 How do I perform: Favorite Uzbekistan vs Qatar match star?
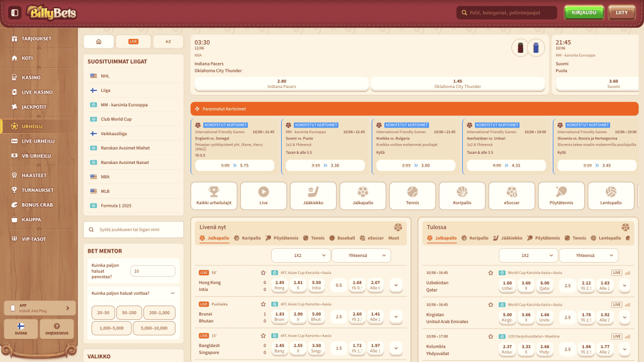491,273
